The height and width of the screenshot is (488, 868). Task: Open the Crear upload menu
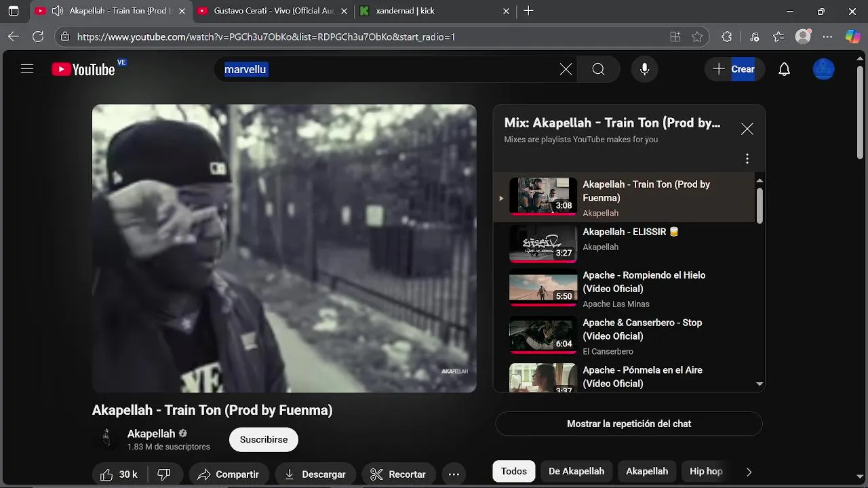pyautogui.click(x=734, y=69)
